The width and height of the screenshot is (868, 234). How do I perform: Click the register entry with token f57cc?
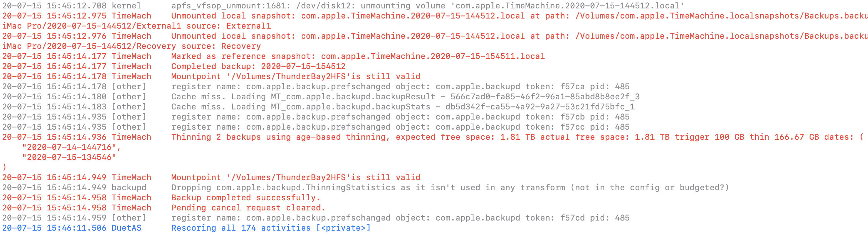(400, 127)
